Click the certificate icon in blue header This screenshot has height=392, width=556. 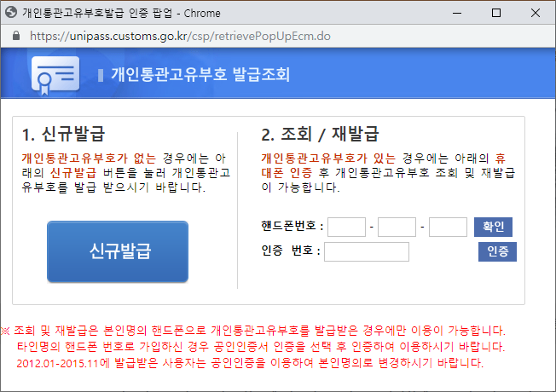coord(55,76)
